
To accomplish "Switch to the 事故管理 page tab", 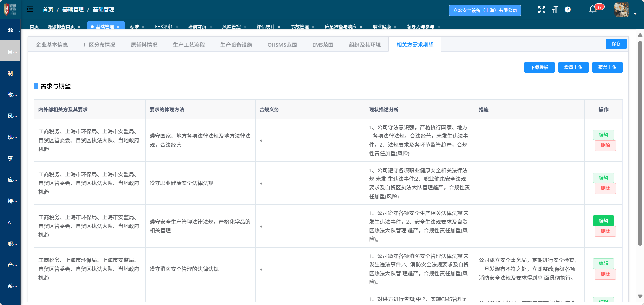I will point(300,27).
